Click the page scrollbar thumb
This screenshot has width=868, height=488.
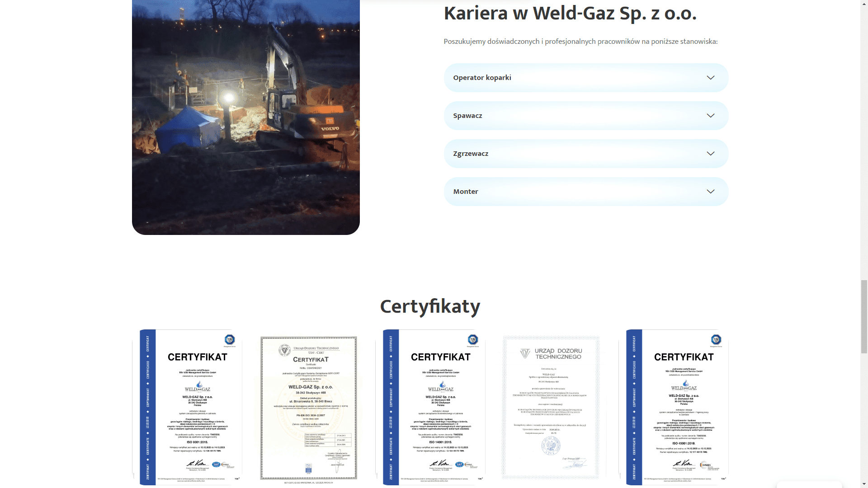864,316
